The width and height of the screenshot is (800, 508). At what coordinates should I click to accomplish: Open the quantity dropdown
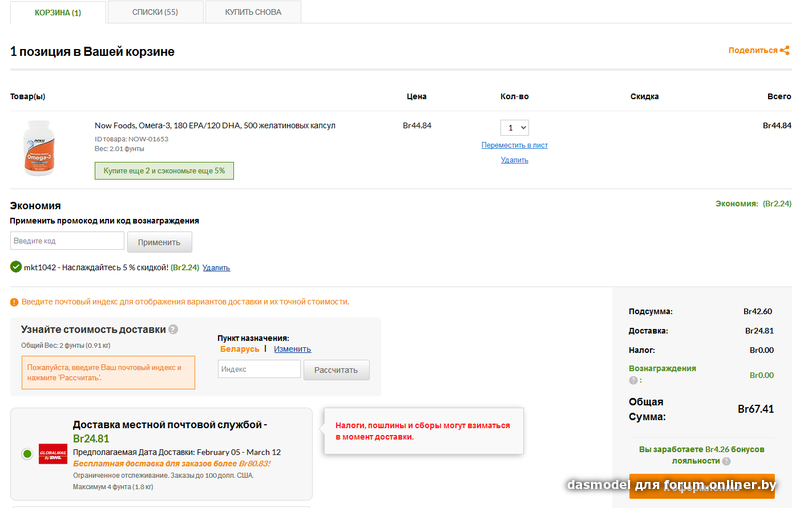514,127
